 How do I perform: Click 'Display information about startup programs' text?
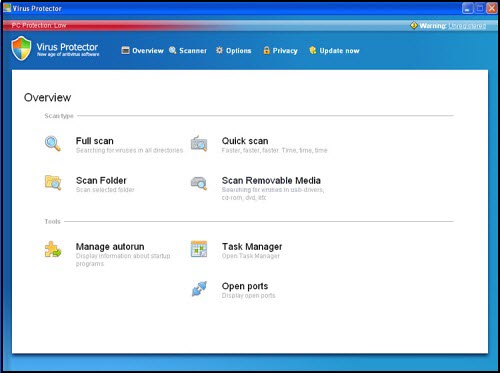(x=123, y=260)
